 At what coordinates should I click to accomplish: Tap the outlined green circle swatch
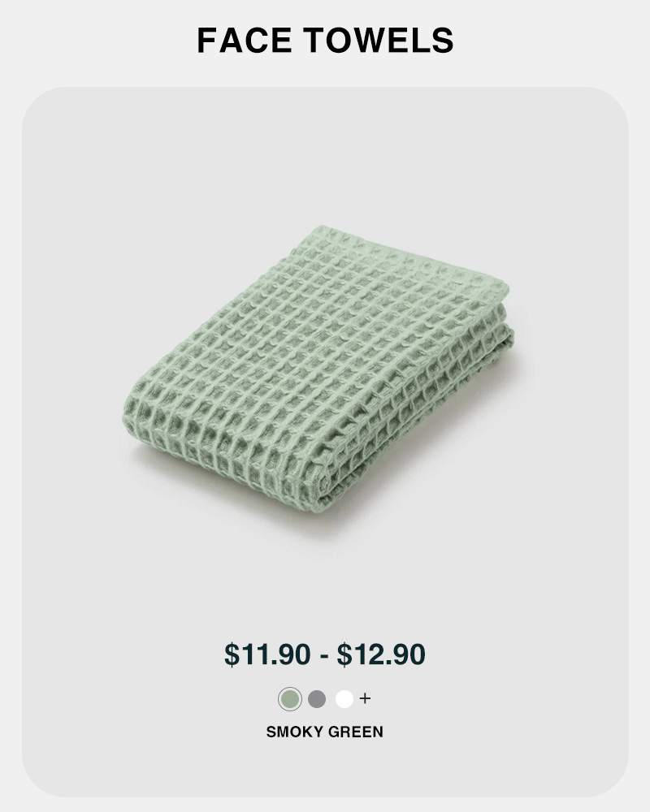290,698
